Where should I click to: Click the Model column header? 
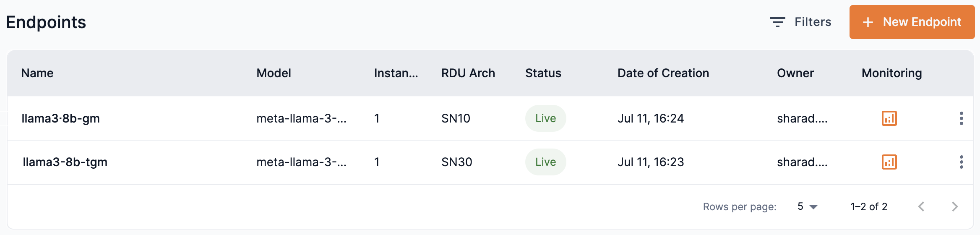point(274,73)
